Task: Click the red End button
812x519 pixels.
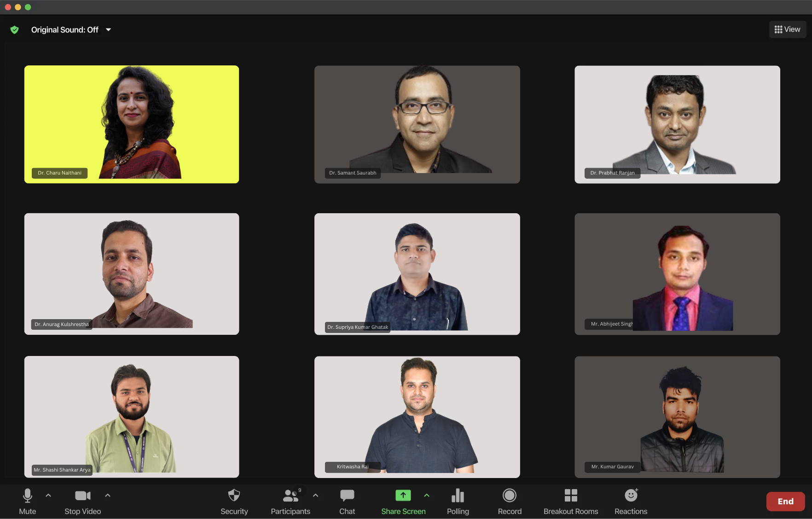Action: 785,502
